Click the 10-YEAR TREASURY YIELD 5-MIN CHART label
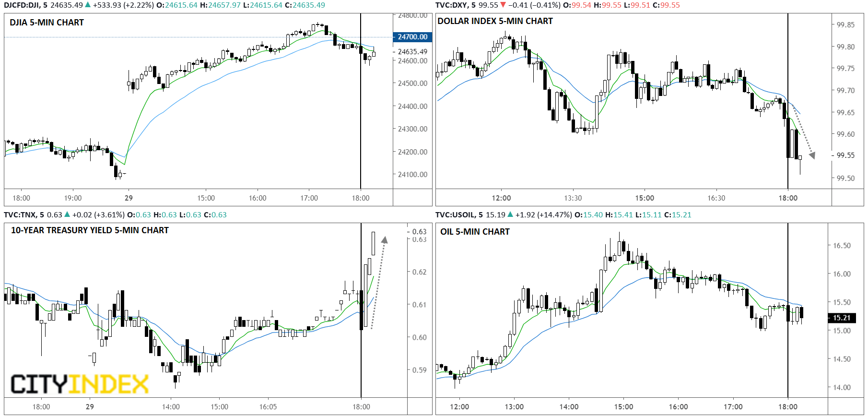The width and height of the screenshot is (868, 417). tap(90, 230)
